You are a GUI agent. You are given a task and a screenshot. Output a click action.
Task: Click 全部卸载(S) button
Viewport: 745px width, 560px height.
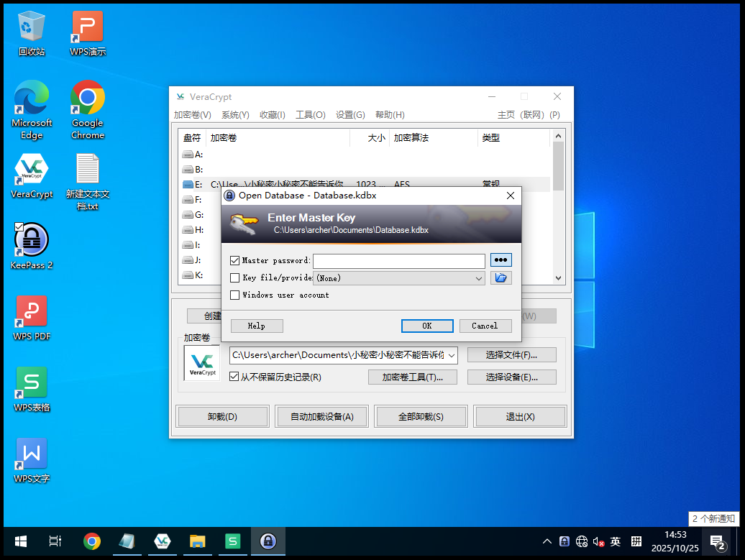tap(421, 416)
